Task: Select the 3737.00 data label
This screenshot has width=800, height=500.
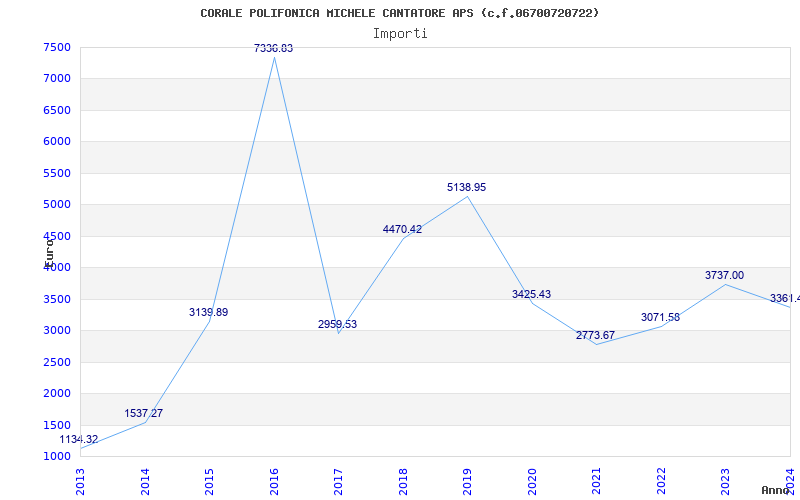Action: coord(724,275)
